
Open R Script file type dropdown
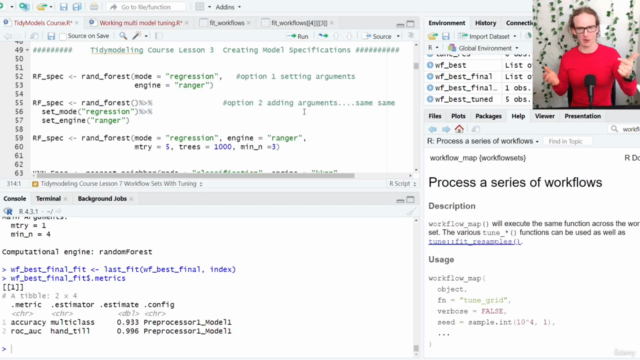402,184
